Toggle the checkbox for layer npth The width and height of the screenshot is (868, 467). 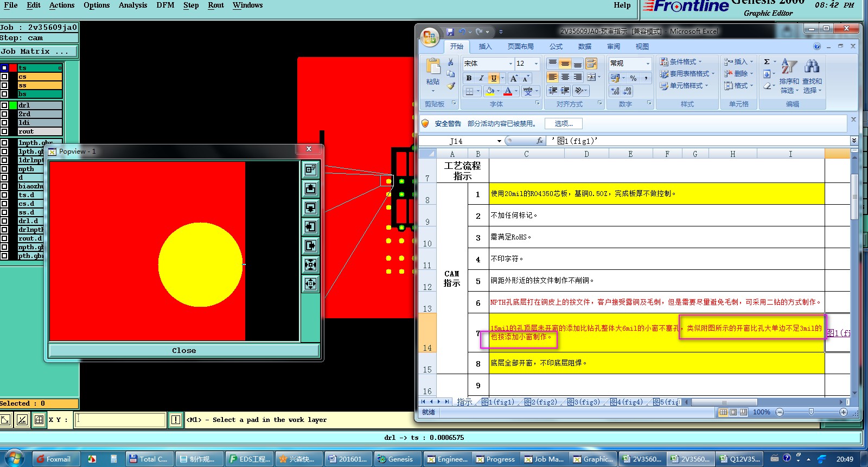(4, 169)
